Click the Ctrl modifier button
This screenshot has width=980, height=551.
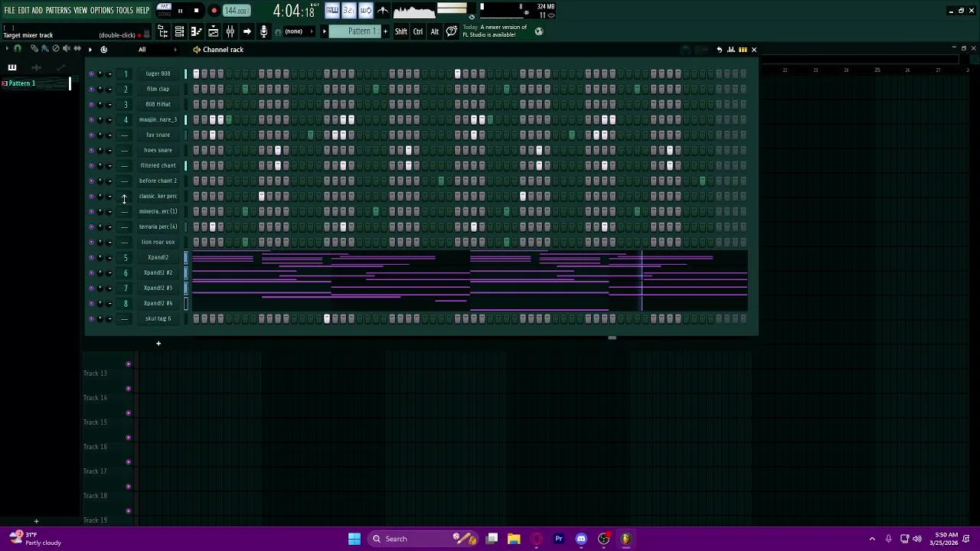click(418, 31)
